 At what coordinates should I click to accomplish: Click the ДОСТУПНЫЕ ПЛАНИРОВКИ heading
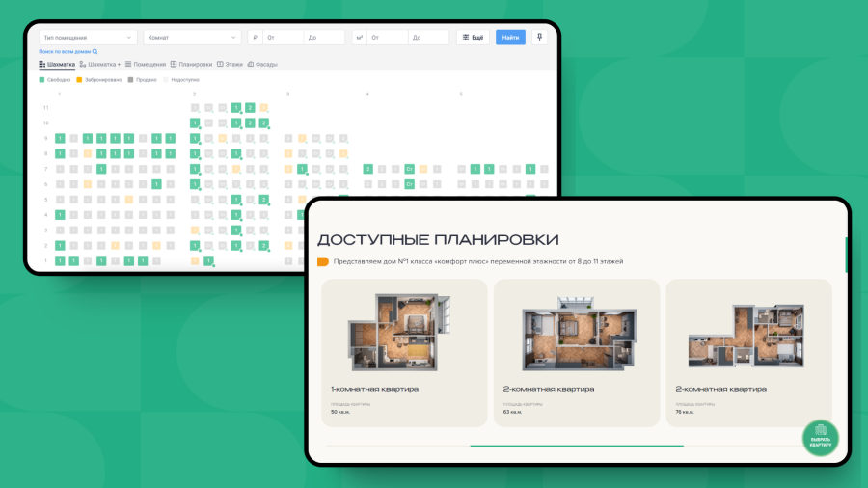438,239
